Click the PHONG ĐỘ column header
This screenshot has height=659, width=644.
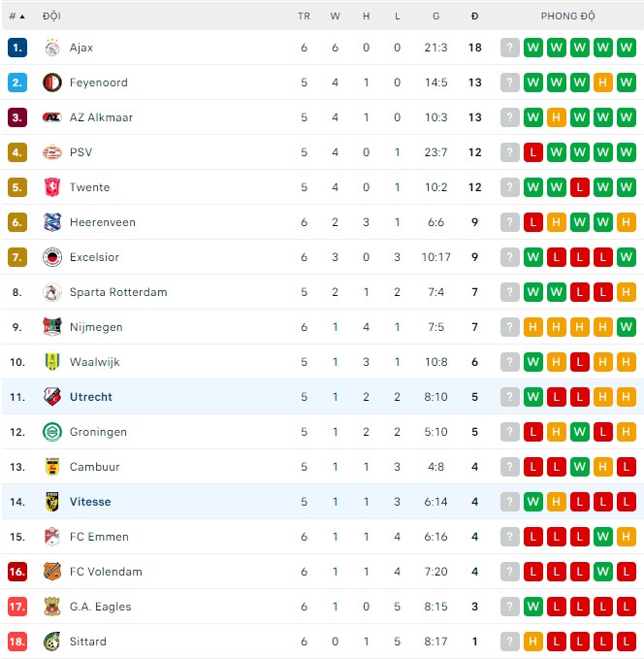pyautogui.click(x=568, y=16)
